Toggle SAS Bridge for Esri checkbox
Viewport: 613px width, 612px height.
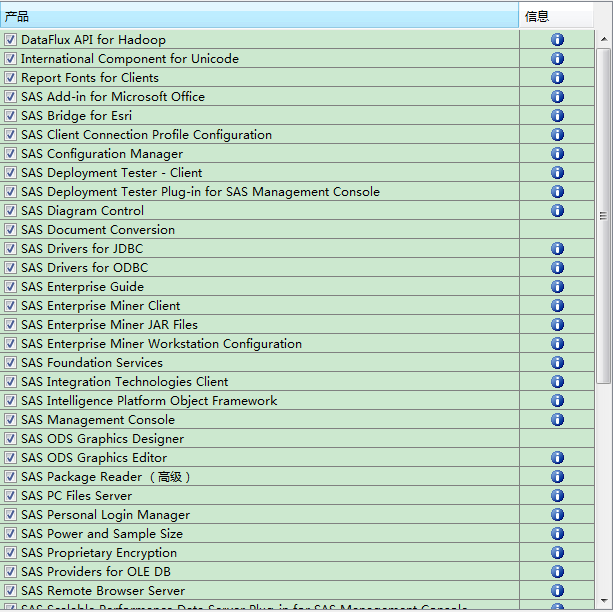coord(11,115)
